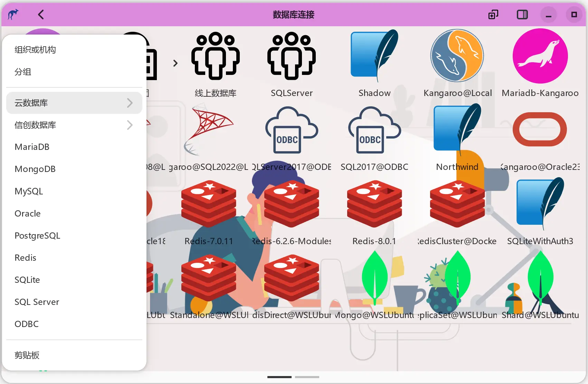Open the Standalone@WSLUbuntu Redis connection
Viewport: 588px width, 384px height.
[209, 287]
